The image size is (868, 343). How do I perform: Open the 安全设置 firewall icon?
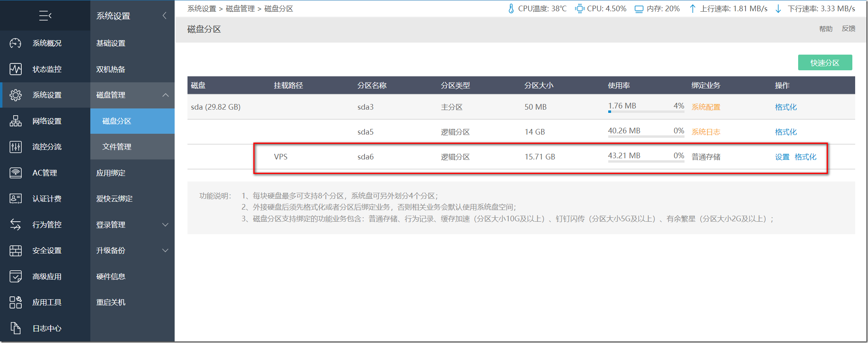tap(16, 251)
